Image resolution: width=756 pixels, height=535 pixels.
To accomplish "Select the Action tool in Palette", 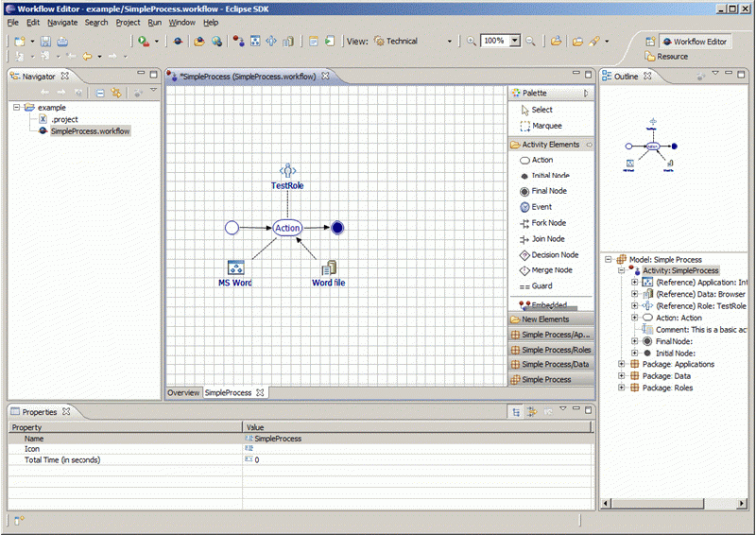I will [x=536, y=160].
